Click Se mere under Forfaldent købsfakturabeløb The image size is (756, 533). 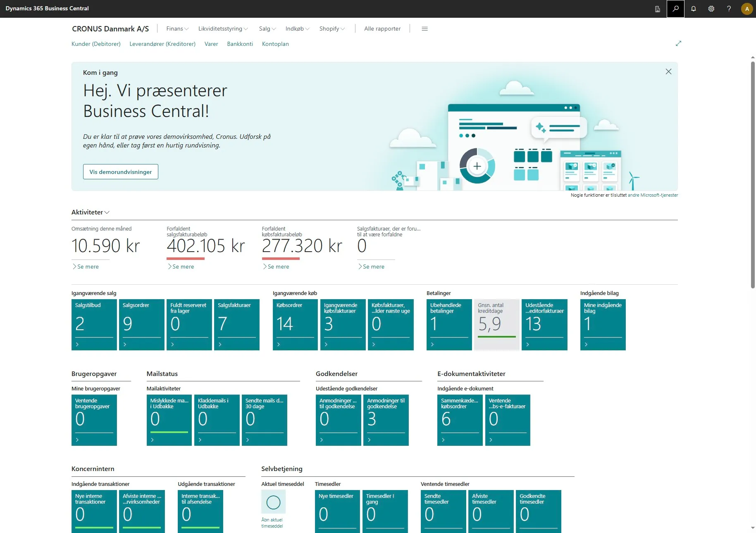pyautogui.click(x=276, y=266)
